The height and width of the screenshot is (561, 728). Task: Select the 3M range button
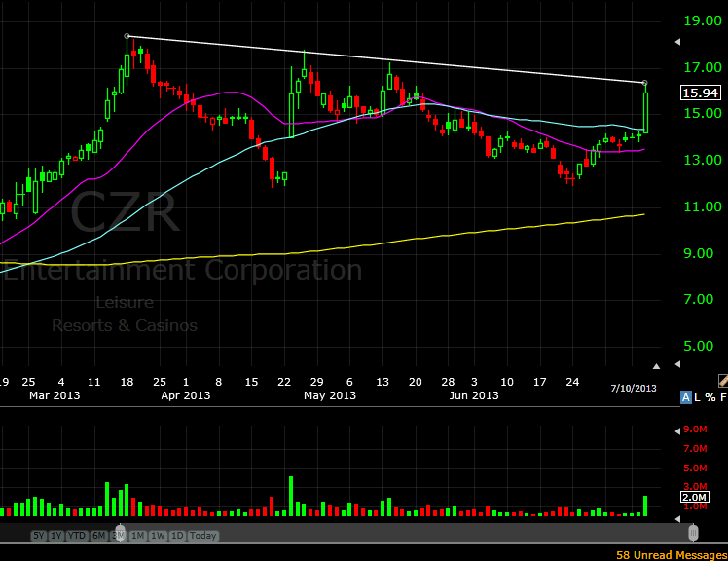click(118, 536)
